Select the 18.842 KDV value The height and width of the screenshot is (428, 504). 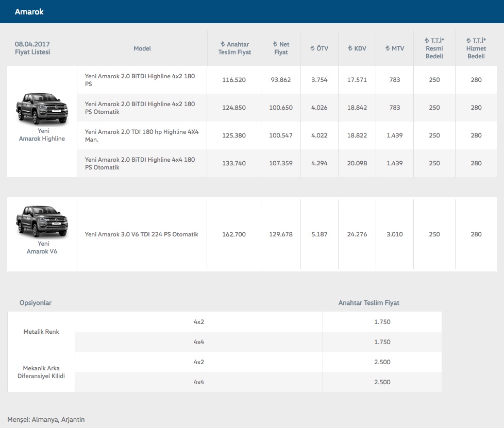coord(357,108)
